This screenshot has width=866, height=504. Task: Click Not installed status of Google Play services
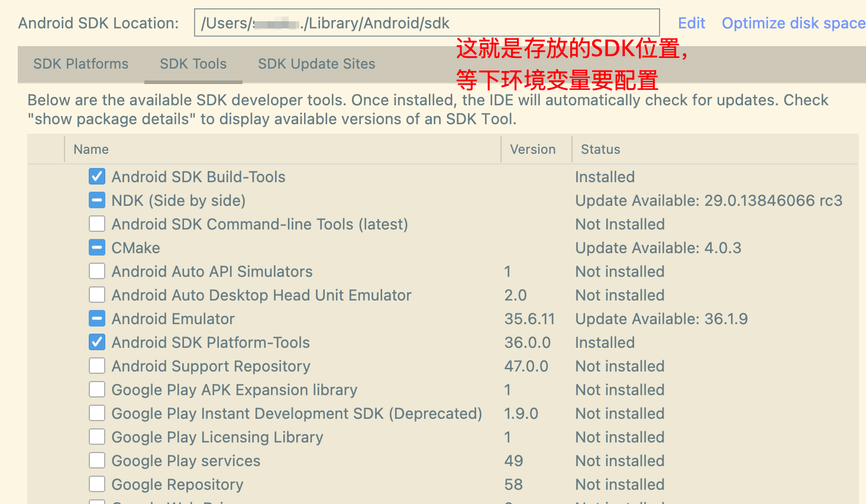620,461
